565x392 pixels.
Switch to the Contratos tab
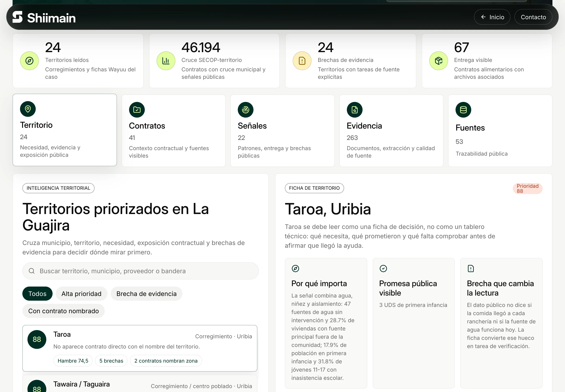[x=174, y=131]
